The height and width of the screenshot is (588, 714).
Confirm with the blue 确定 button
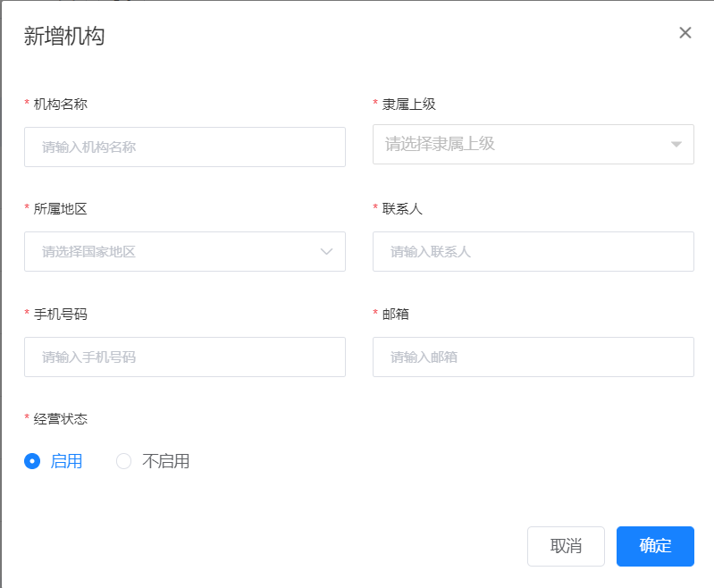(655, 546)
